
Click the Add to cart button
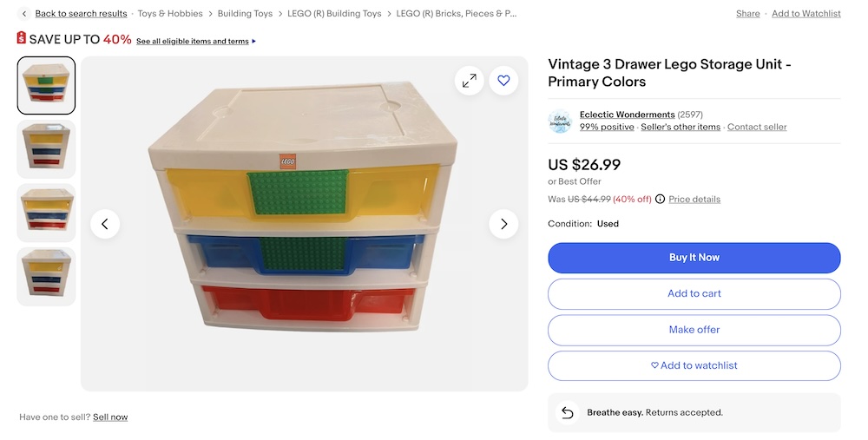pos(694,293)
